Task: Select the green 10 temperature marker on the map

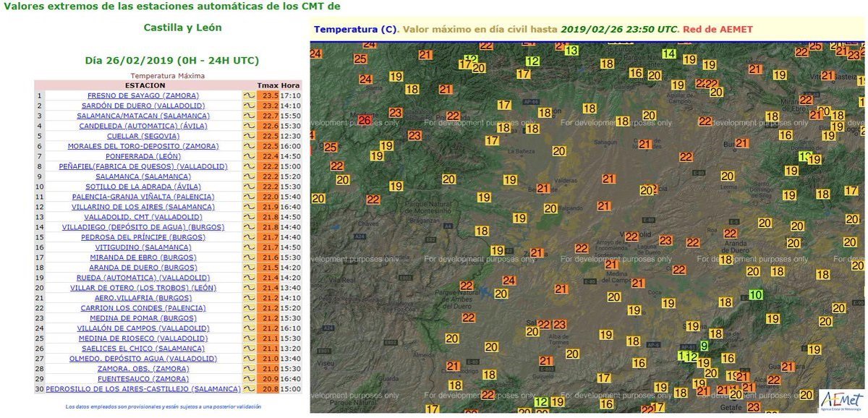Action: pyautogui.click(x=756, y=294)
